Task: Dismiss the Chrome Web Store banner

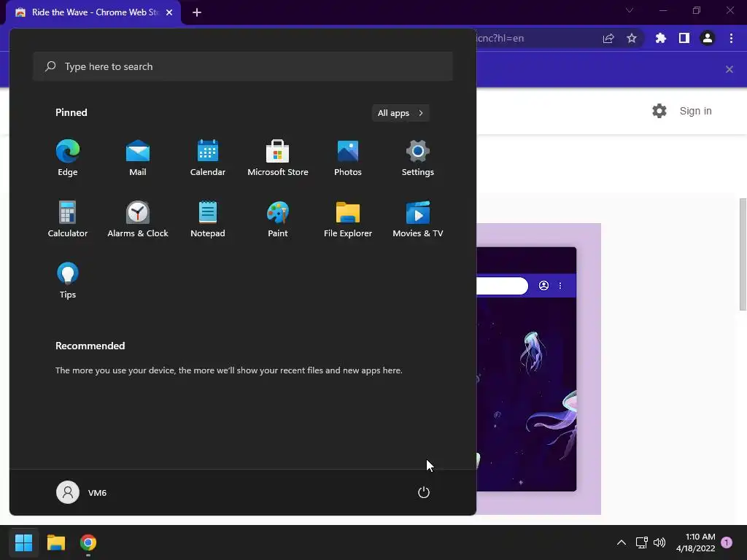Action: 729,69
